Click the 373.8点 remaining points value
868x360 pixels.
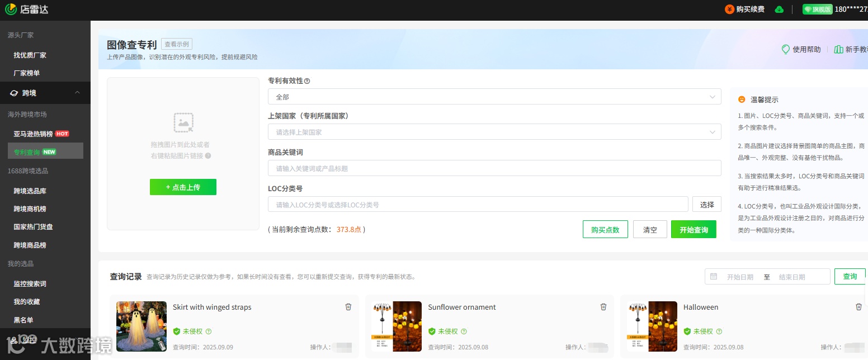(x=348, y=230)
